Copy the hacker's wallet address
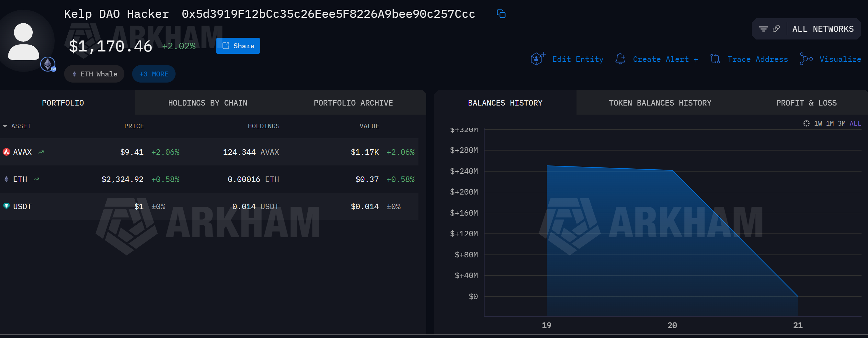 click(501, 14)
